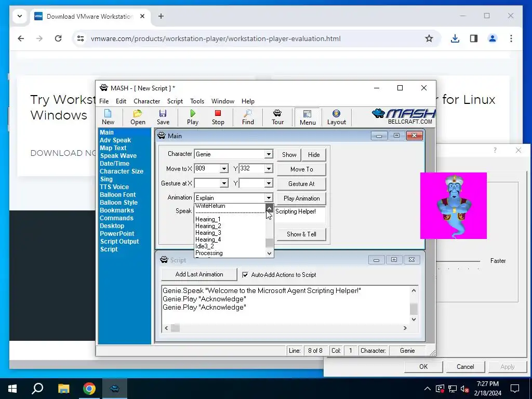The width and height of the screenshot is (532, 399).
Task: Open the Windows Start menu
Action: click(x=12, y=389)
